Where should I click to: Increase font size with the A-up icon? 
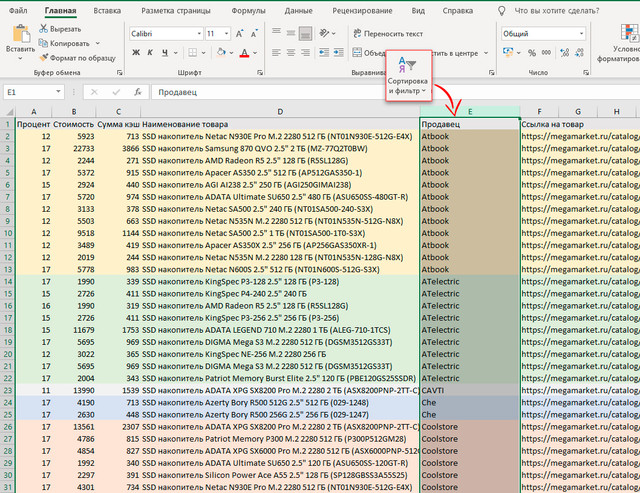[240, 33]
